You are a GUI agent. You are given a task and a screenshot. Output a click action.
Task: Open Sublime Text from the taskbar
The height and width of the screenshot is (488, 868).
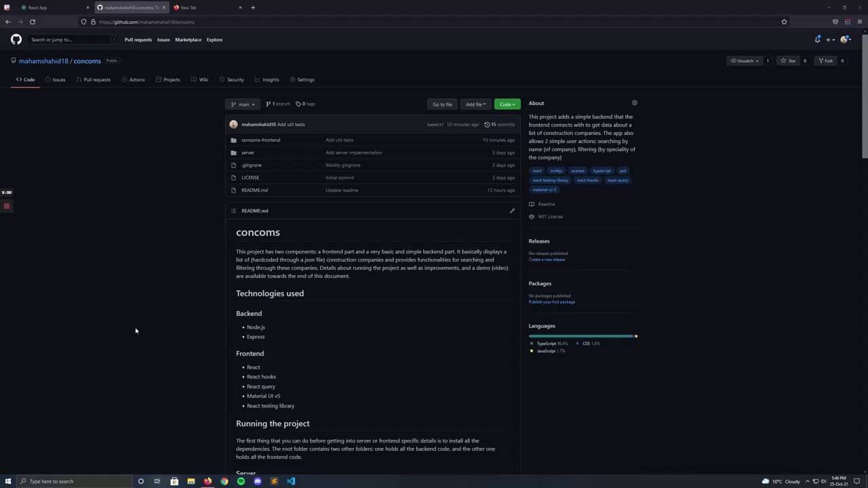(274, 481)
